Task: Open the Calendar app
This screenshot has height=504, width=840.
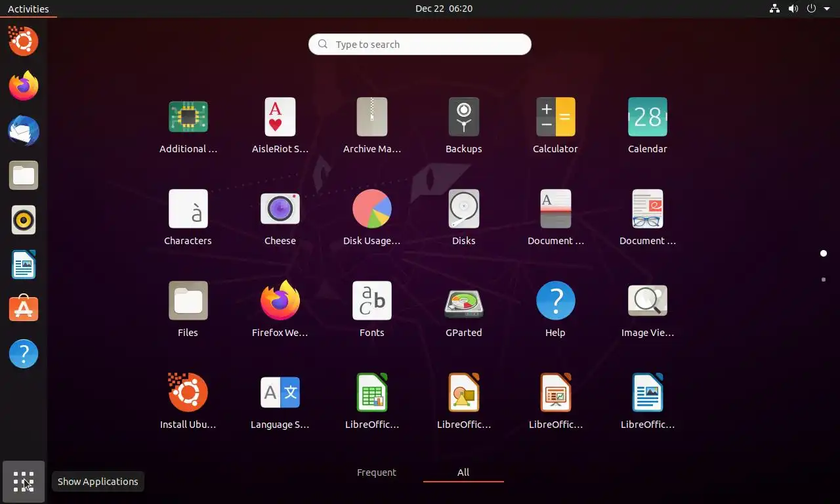Action: coord(648,117)
